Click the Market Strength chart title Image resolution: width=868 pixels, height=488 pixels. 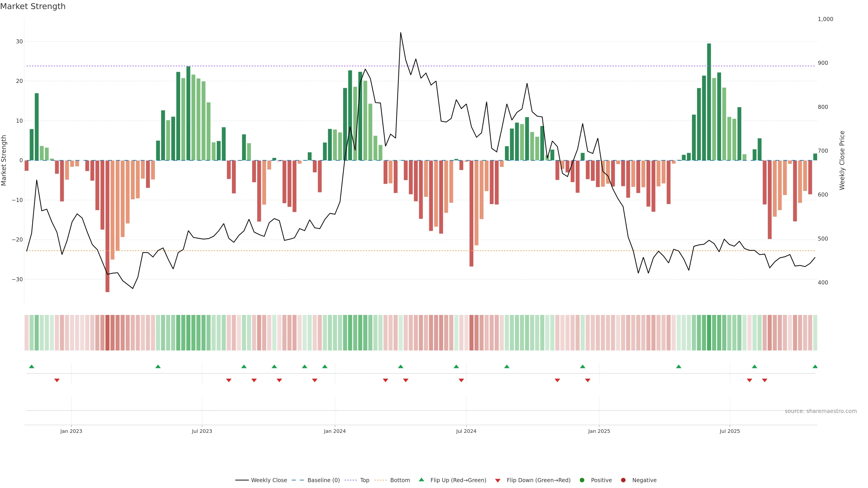(x=33, y=6)
